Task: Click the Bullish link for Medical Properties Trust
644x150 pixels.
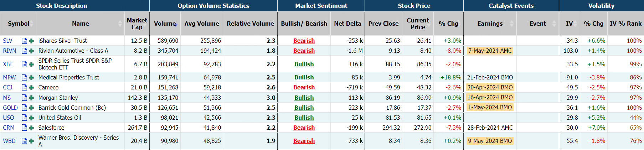Action: 304,78
